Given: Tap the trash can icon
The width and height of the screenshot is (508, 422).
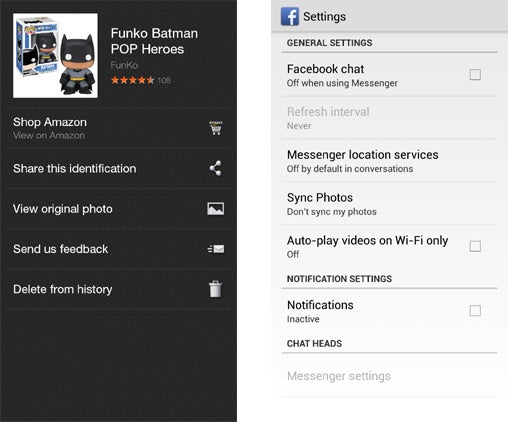Looking at the screenshot, I should (215, 289).
